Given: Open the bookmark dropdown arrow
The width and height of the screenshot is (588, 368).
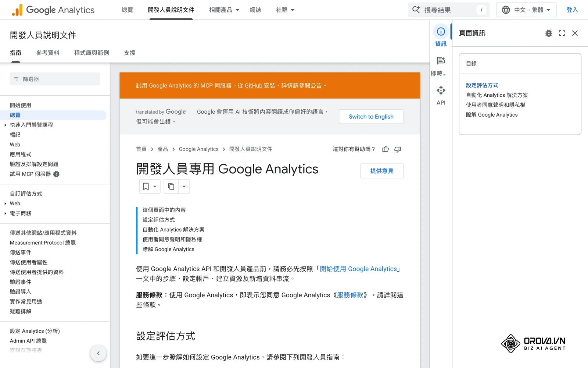Looking at the screenshot, I should tap(155, 187).
